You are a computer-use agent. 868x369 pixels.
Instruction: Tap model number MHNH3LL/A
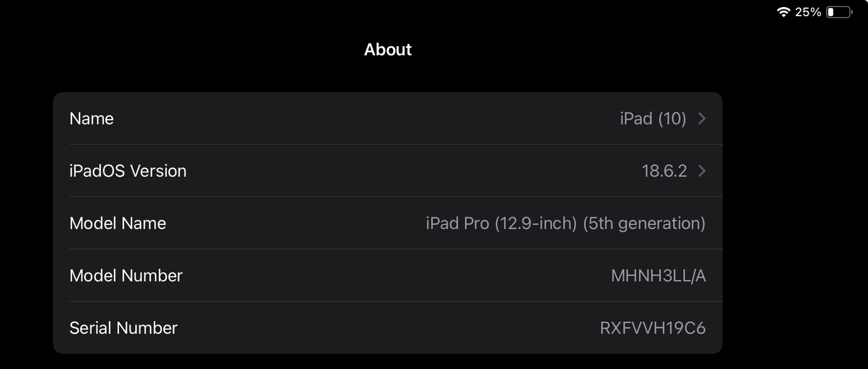coord(658,275)
